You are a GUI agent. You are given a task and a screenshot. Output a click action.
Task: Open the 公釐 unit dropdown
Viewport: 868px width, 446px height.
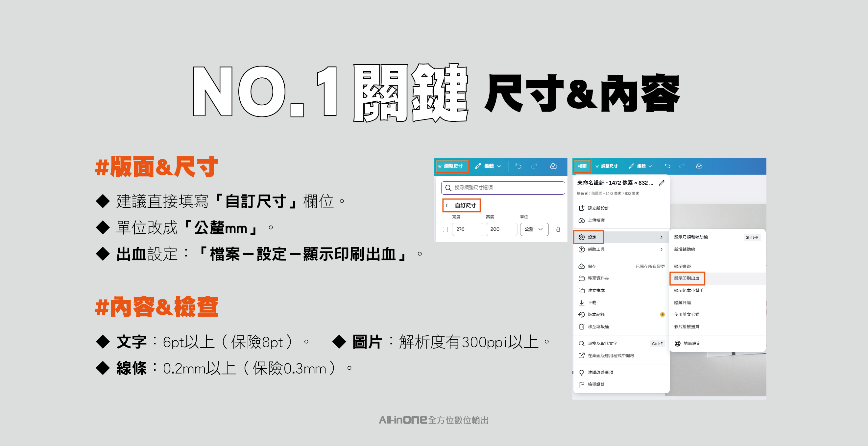coord(534,229)
